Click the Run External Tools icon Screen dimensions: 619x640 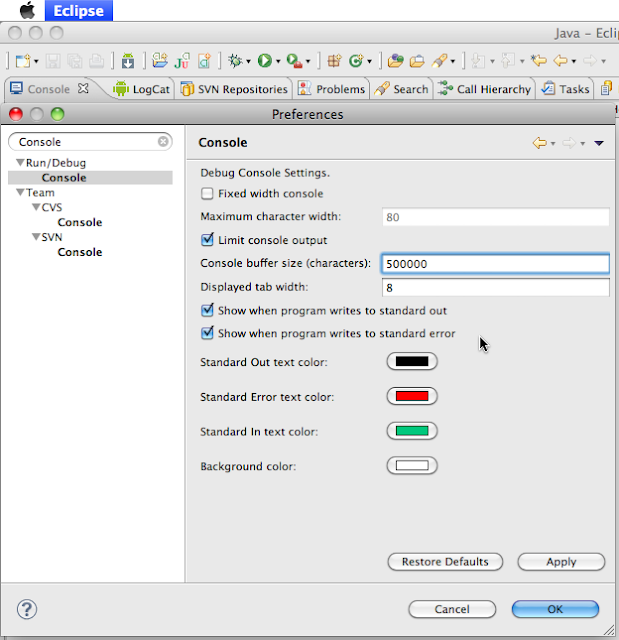295,61
